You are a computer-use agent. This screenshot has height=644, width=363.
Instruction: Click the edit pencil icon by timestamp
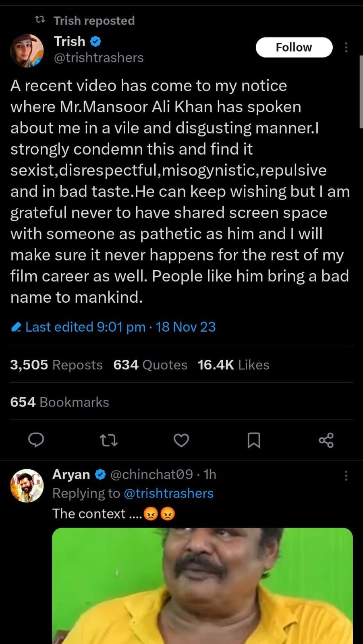(x=16, y=327)
